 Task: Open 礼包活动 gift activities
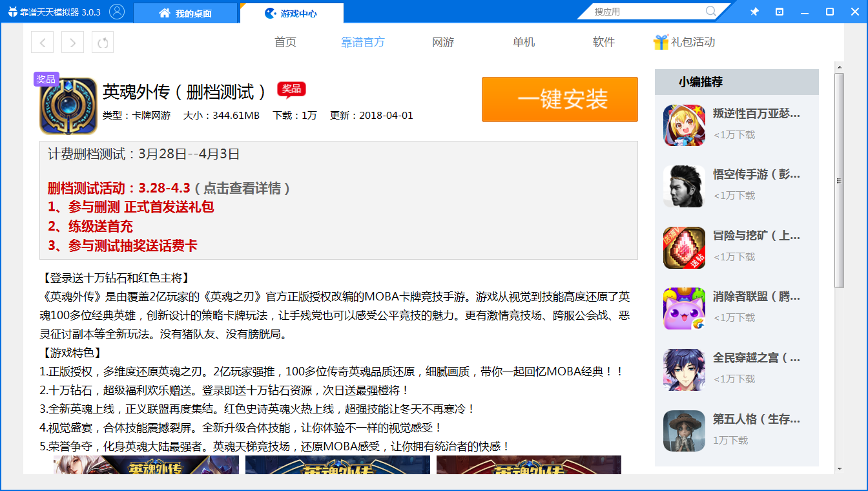pos(693,42)
